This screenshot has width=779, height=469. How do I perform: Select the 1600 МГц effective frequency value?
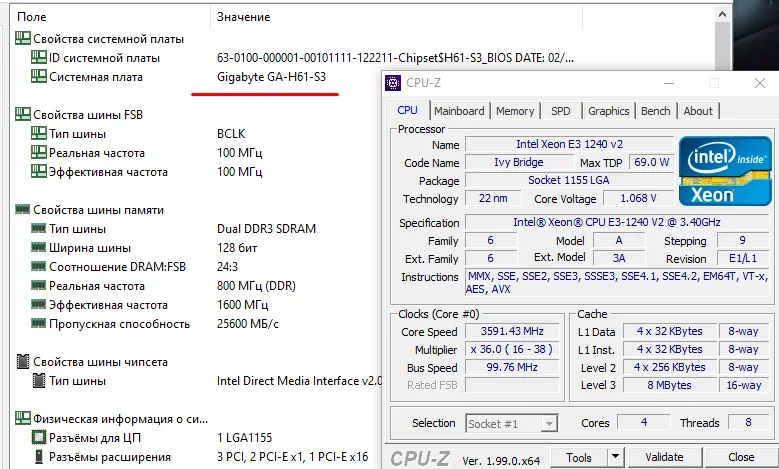tap(242, 305)
